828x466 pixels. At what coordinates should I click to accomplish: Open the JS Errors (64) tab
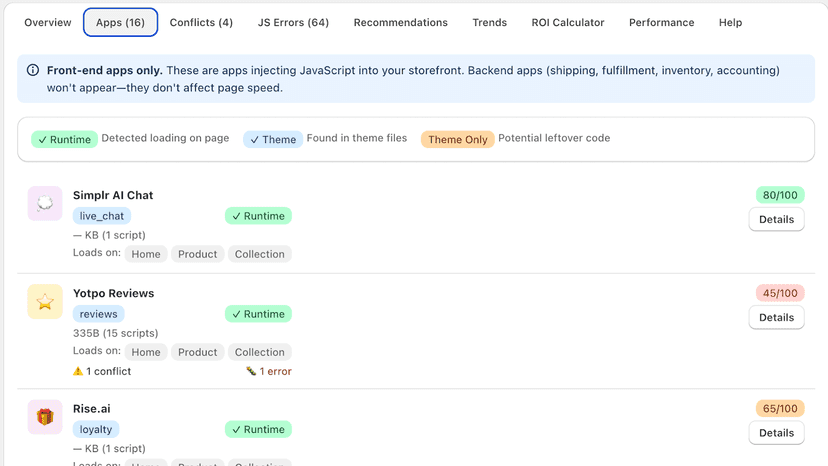tap(293, 23)
